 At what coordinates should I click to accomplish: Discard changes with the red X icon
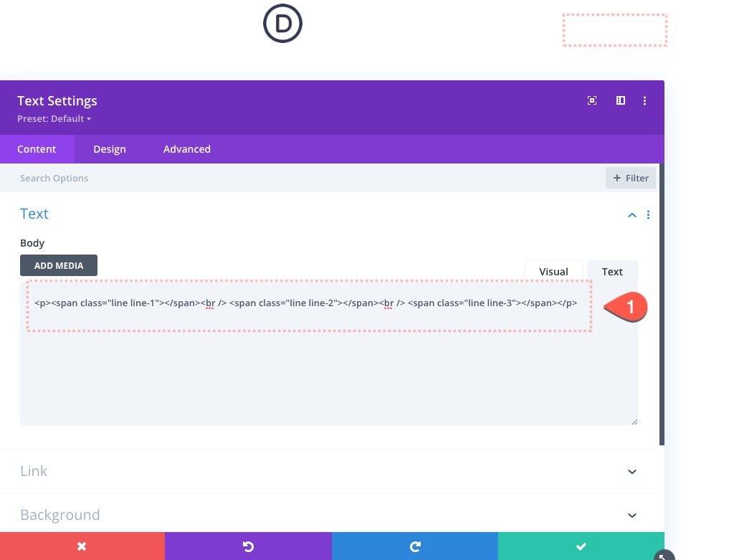82,546
